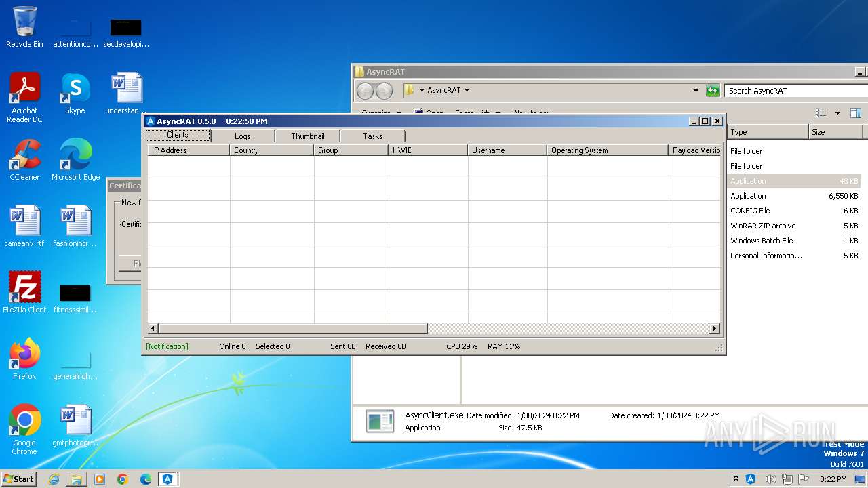Open Microsoft Edge desktop shortcut
This screenshot has height=488, width=868.
[x=75, y=160]
